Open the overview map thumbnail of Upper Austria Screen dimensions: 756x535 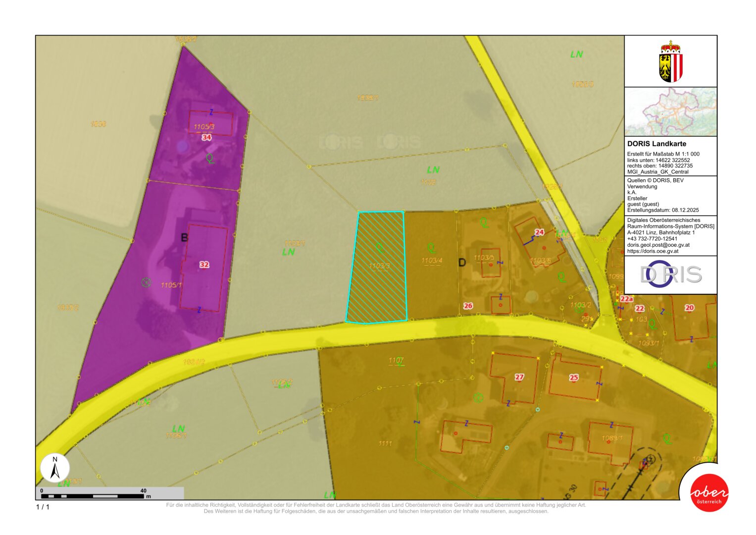tap(670, 111)
